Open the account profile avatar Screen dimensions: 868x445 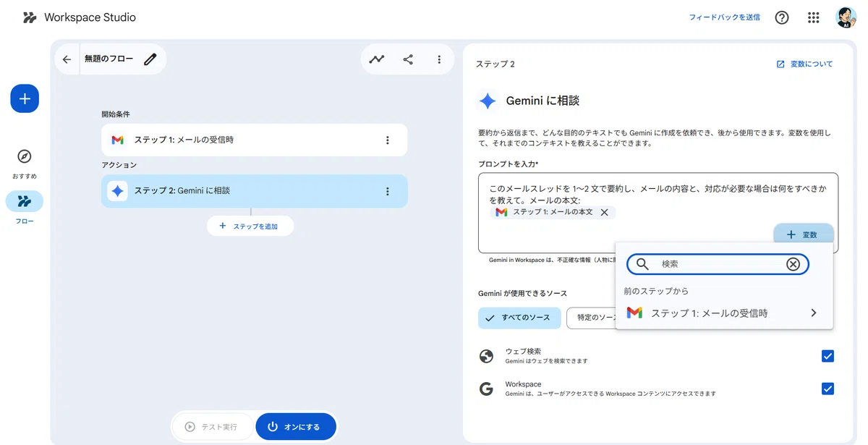(x=846, y=17)
